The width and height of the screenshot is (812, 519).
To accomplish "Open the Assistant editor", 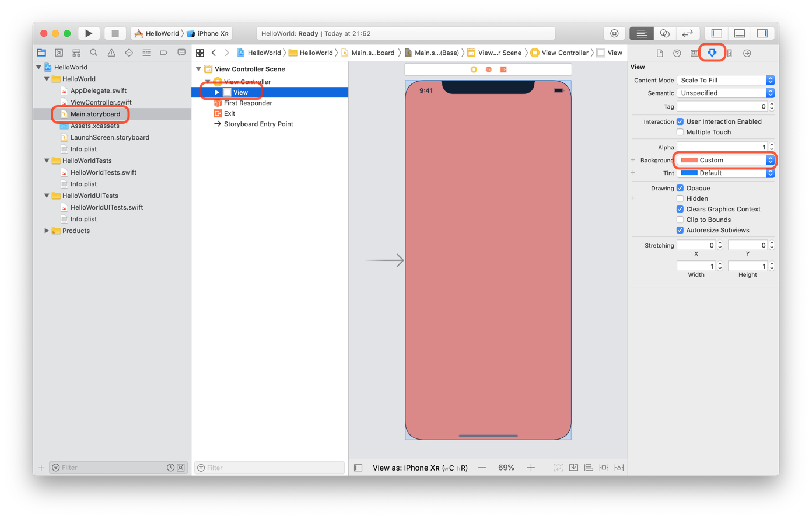I will (x=664, y=33).
